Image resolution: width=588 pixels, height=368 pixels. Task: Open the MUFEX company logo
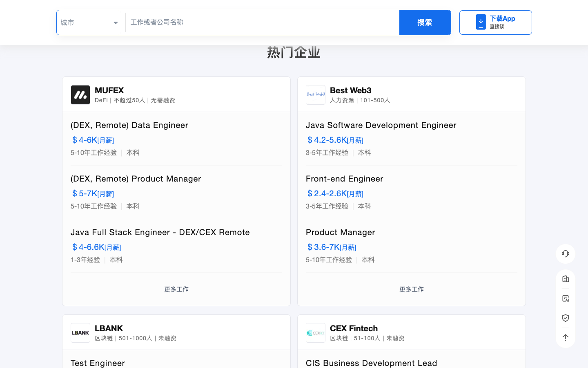tap(80, 95)
